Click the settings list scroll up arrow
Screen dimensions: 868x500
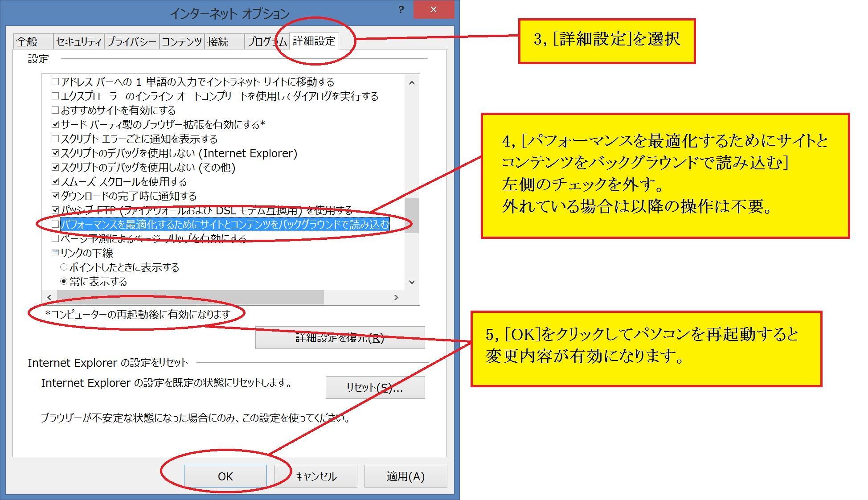tap(412, 82)
